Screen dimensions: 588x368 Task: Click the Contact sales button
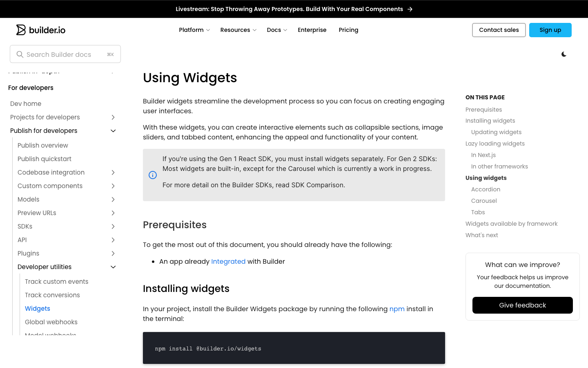499,30
